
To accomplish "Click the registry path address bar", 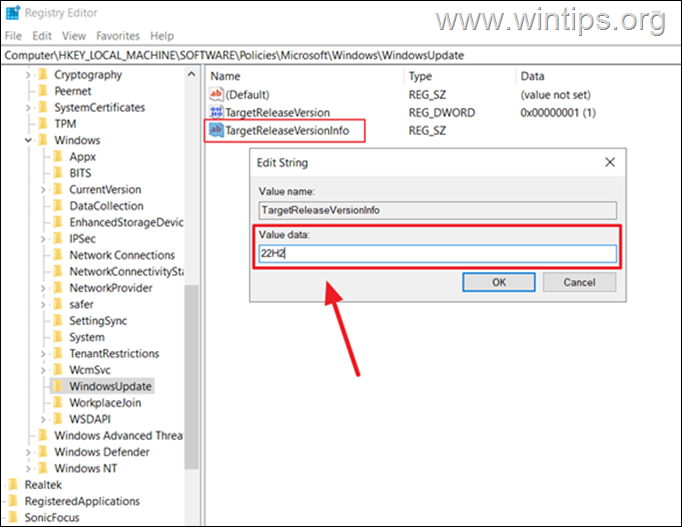I will pos(341,55).
